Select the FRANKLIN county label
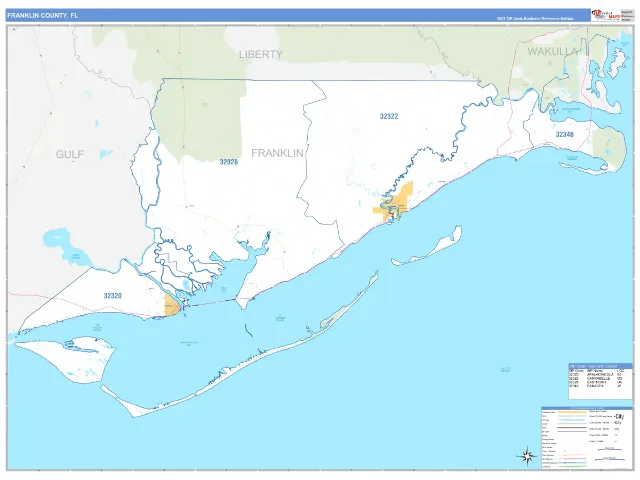Viewport: 640px width, 480px height. (x=277, y=153)
